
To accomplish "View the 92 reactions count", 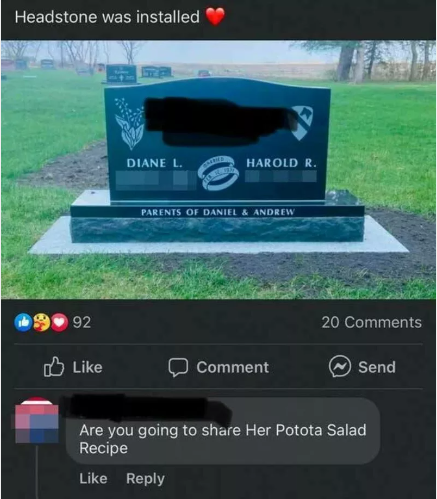I will tap(82, 322).
